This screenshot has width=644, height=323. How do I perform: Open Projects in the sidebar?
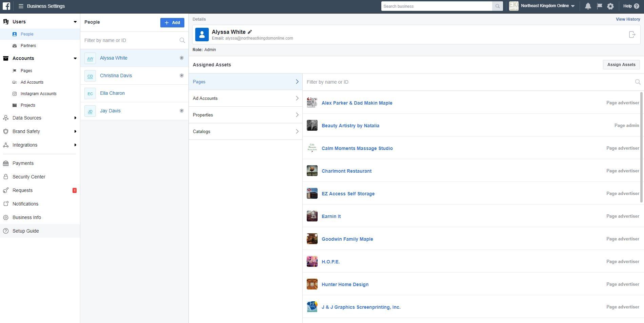(40, 105)
